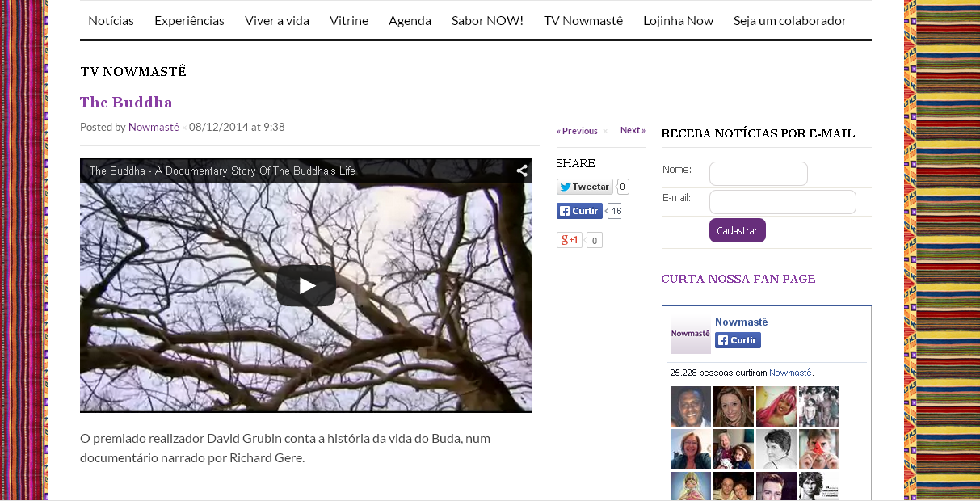Open fan photo of person with red nose
This screenshot has height=501, width=980.
pos(819,449)
